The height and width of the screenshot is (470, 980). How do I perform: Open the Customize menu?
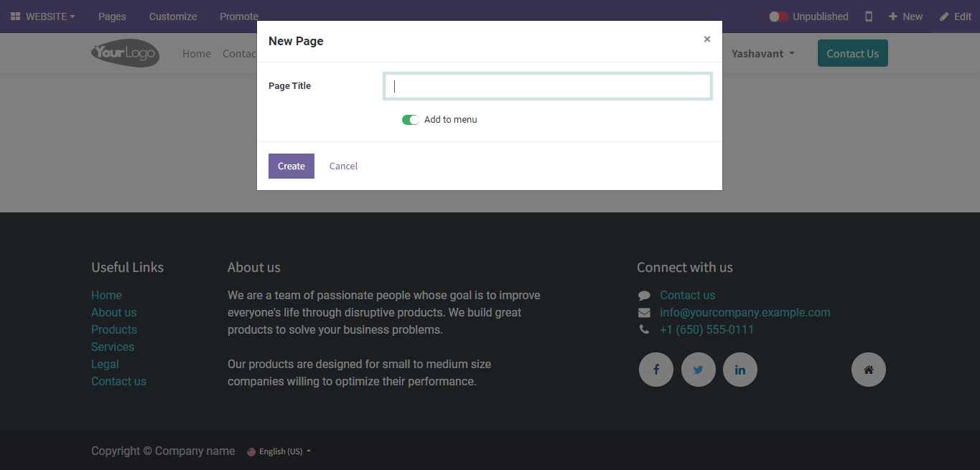[x=173, y=17]
